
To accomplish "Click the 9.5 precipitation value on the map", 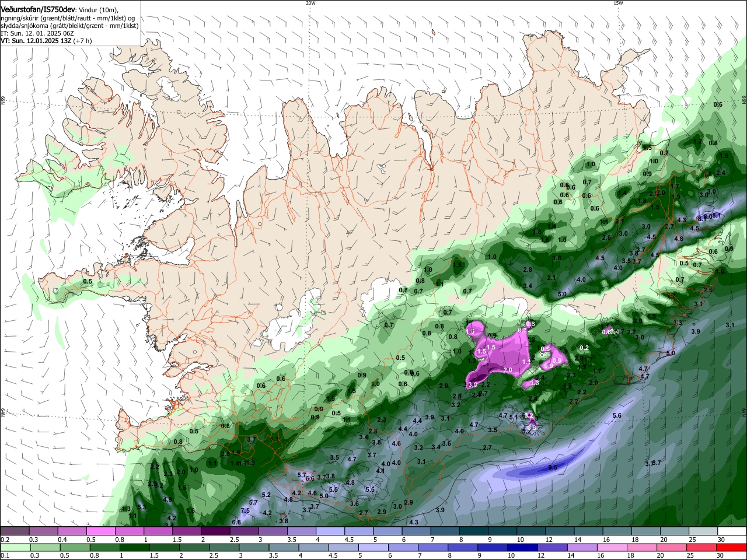I will tap(553, 467).
